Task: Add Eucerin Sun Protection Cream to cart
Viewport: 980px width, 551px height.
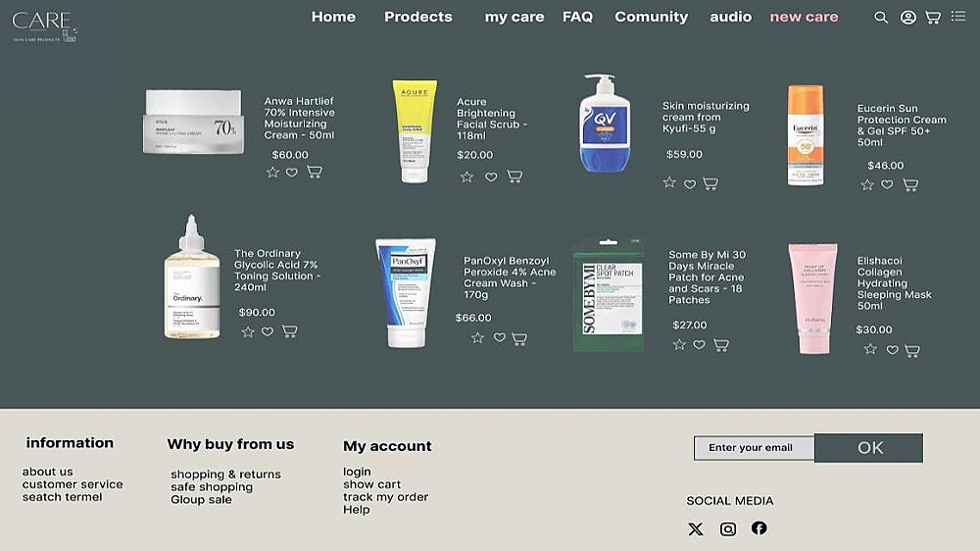Action: 910,185
